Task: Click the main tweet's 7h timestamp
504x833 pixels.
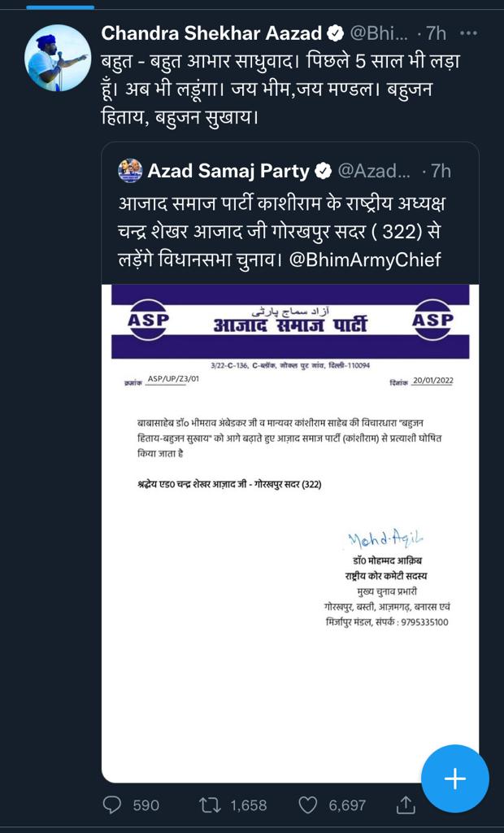Action: click(x=437, y=33)
